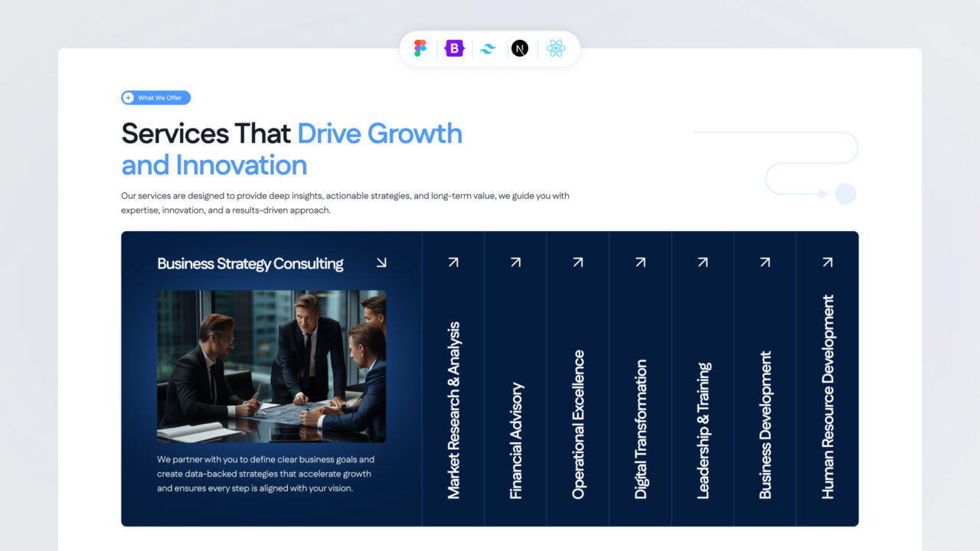980x551 pixels.
Task: Open Digital Transformation arrow icon
Action: pyautogui.click(x=640, y=262)
